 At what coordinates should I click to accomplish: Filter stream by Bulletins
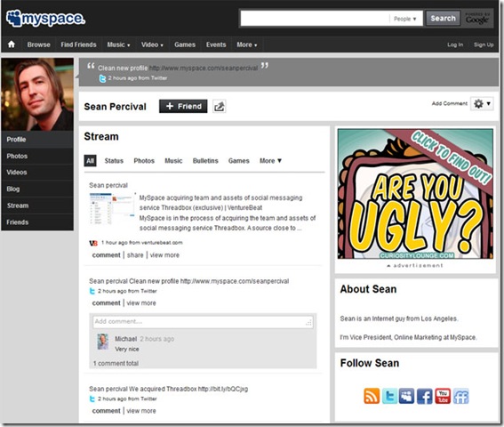point(205,160)
